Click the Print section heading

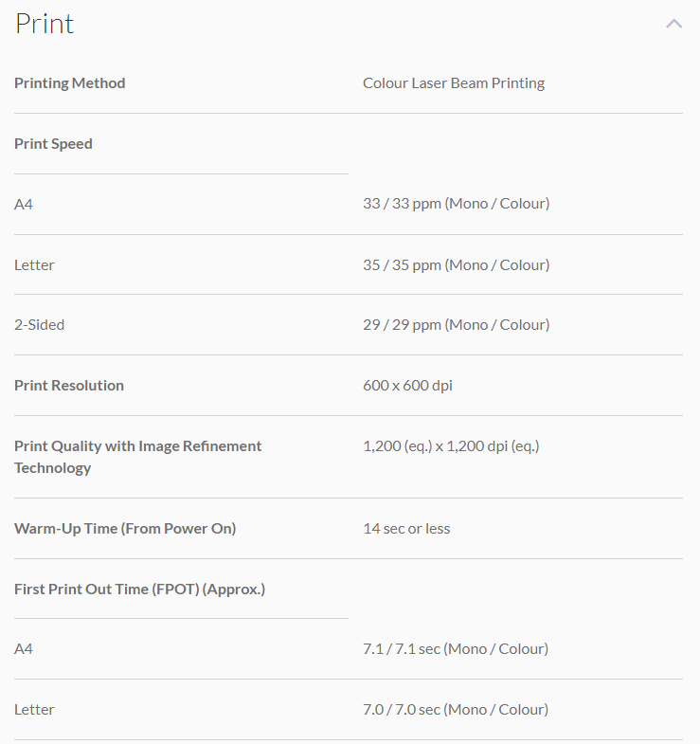point(45,24)
